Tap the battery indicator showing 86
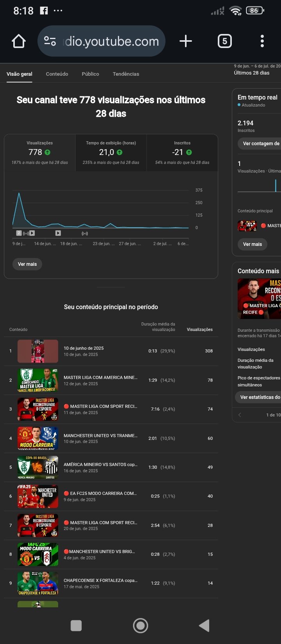 pos(255,11)
